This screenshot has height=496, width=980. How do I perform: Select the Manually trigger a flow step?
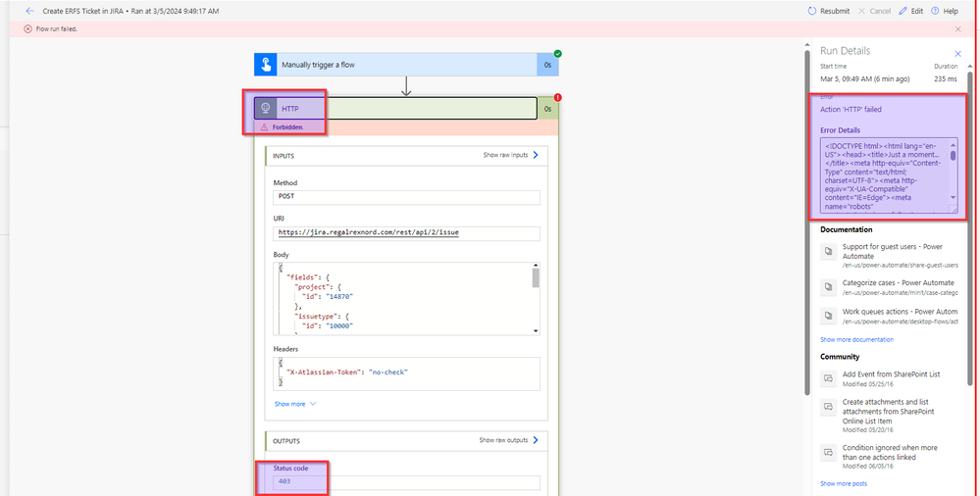[x=406, y=65]
